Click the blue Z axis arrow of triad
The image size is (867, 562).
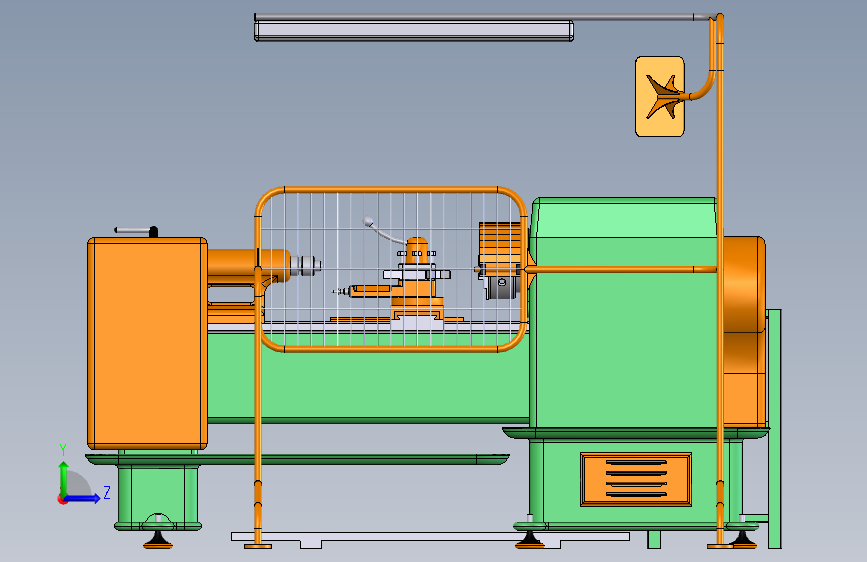[83, 498]
